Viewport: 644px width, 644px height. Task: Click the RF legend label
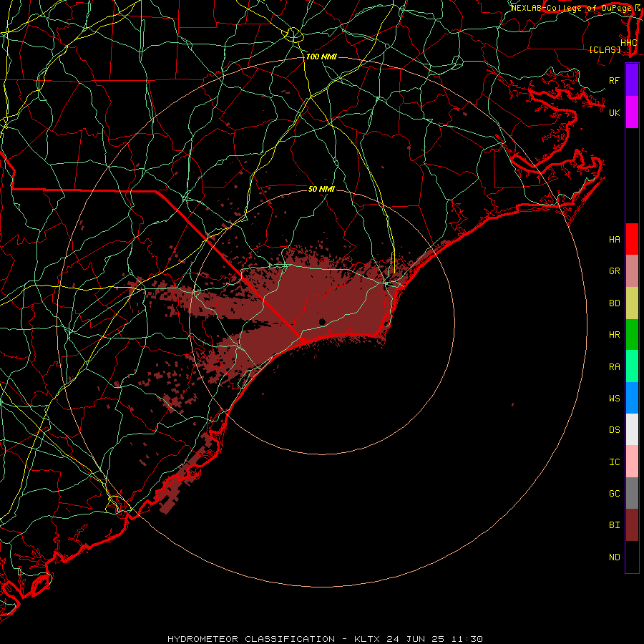pos(614,80)
